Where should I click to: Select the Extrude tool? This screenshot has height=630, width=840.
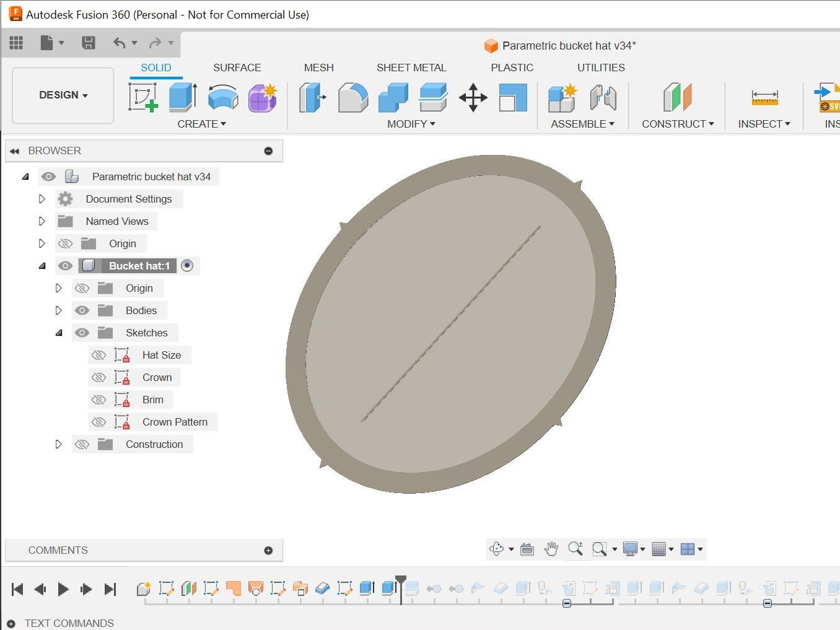183,97
